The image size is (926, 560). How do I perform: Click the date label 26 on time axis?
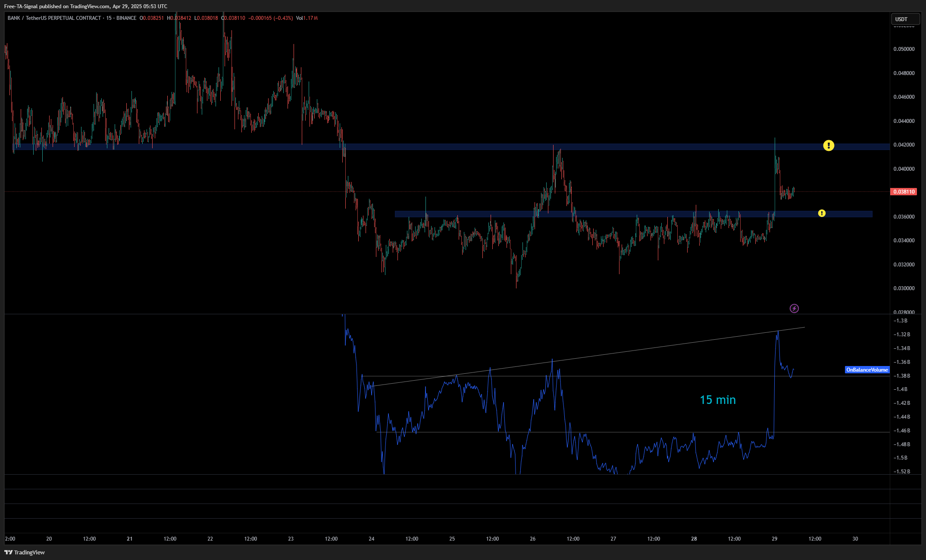pyautogui.click(x=533, y=539)
